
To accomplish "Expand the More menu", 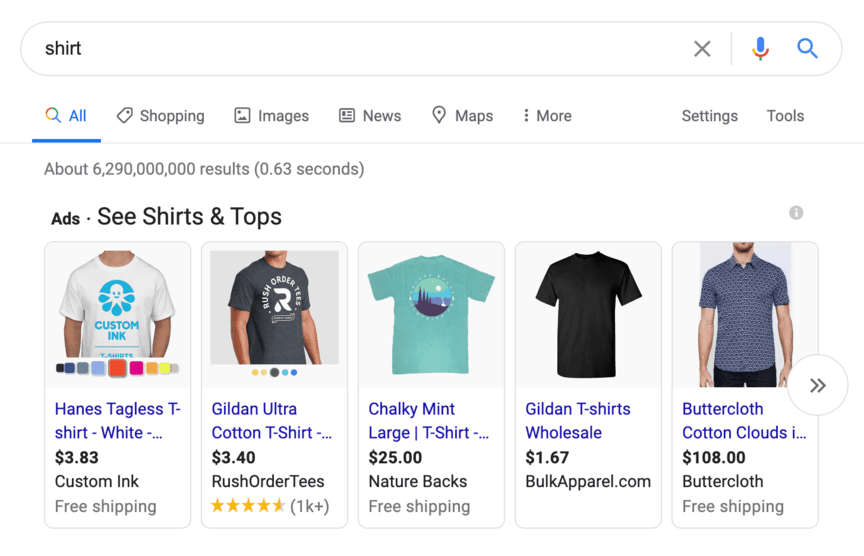I will click(x=547, y=116).
